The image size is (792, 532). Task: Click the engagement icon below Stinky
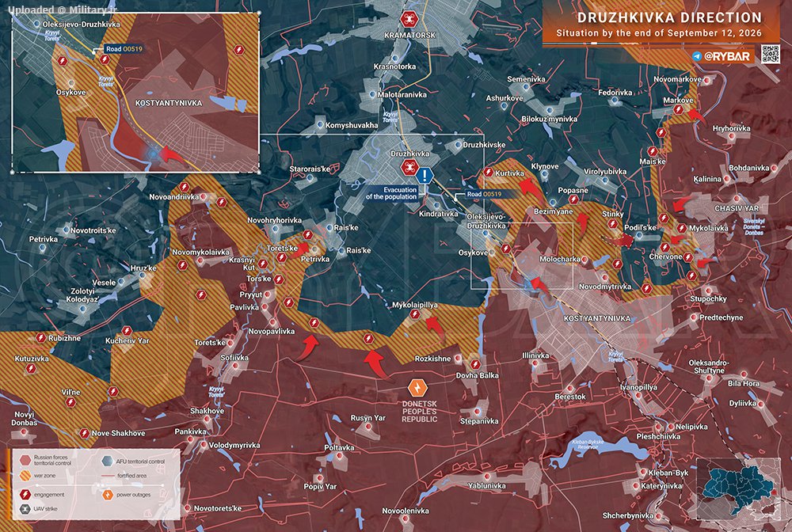click(612, 223)
